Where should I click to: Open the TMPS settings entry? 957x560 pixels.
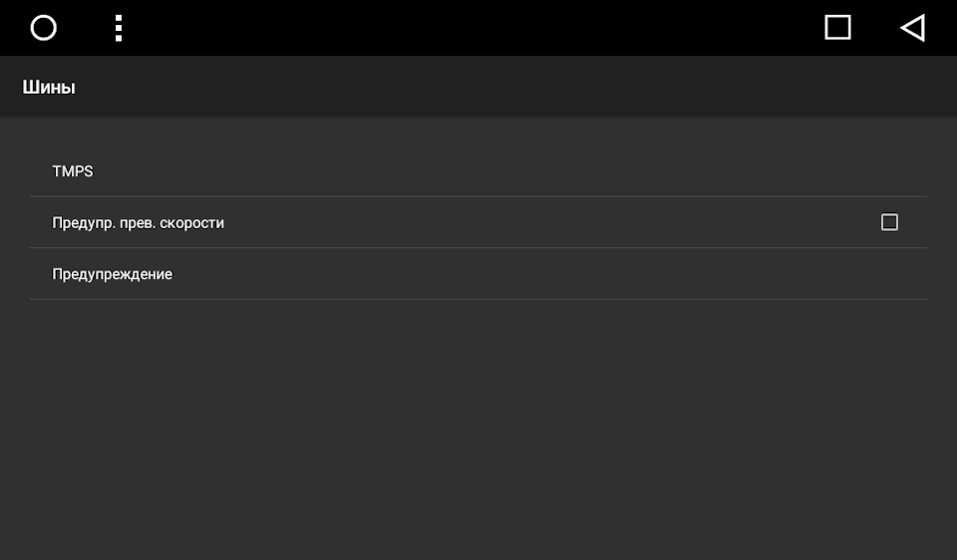tap(478, 171)
